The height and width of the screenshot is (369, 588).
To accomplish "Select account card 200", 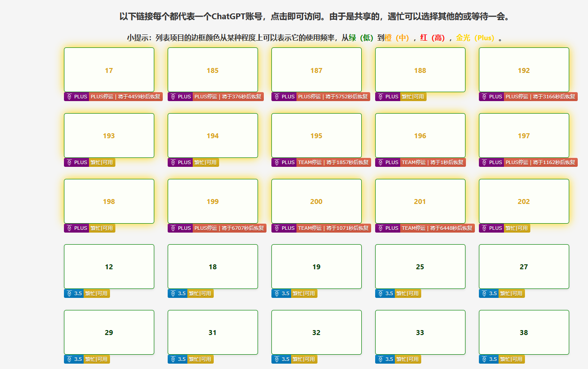I will click(x=317, y=201).
